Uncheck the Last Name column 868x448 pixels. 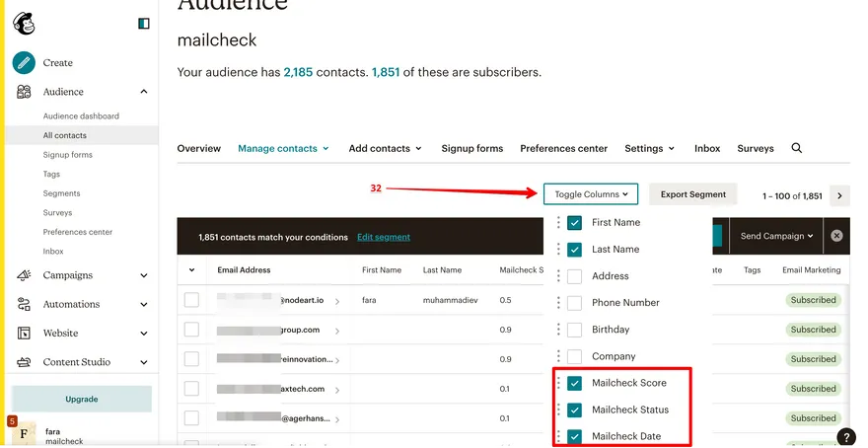575,250
